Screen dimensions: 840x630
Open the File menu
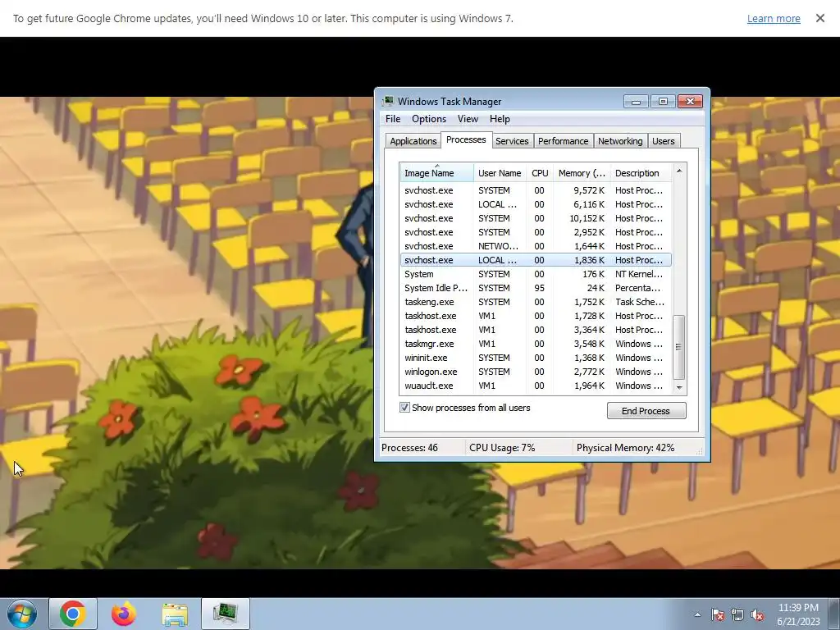[393, 119]
